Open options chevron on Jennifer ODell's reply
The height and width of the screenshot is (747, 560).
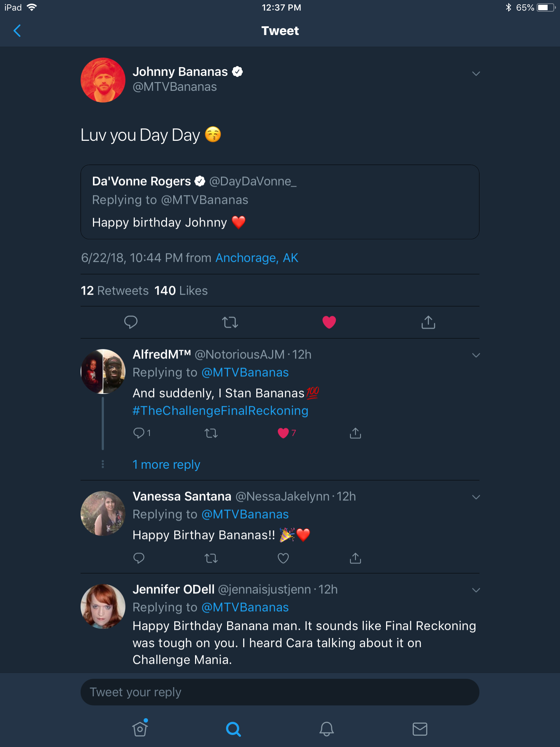(x=476, y=590)
